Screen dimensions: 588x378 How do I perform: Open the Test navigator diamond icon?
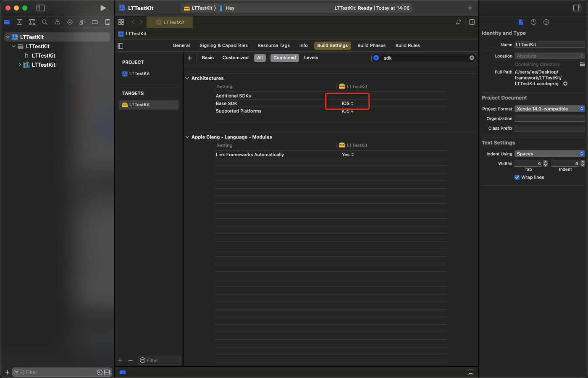coord(70,22)
